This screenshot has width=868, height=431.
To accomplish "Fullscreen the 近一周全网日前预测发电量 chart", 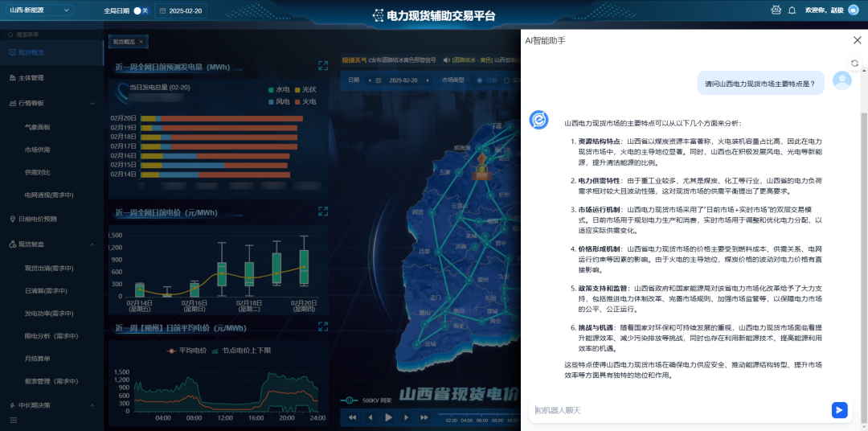I will (323, 66).
